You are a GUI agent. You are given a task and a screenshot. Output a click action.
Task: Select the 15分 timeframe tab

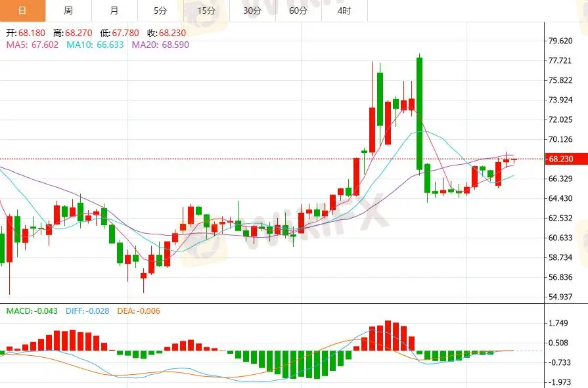pyautogui.click(x=206, y=11)
